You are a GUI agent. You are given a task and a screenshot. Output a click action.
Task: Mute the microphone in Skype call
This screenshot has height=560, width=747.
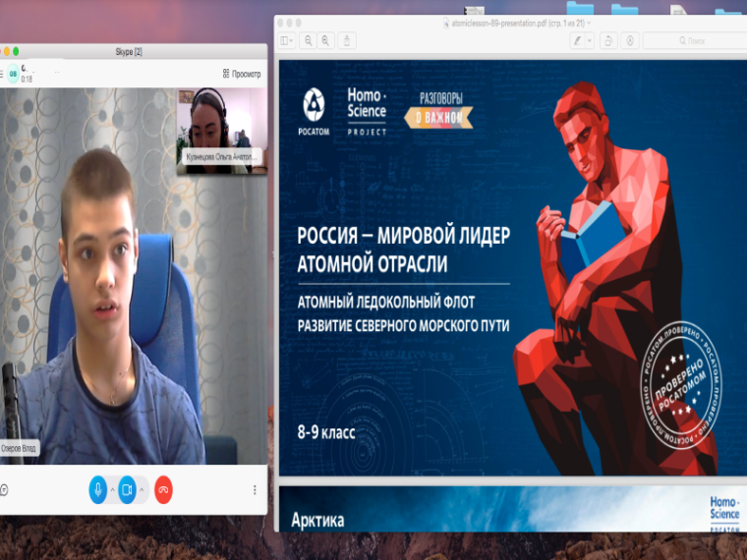click(x=98, y=489)
